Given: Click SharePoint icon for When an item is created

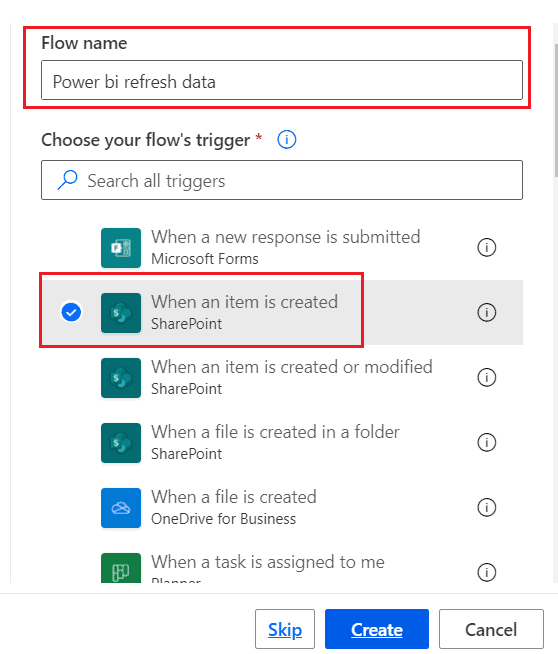Looking at the screenshot, I should pyautogui.click(x=121, y=313).
